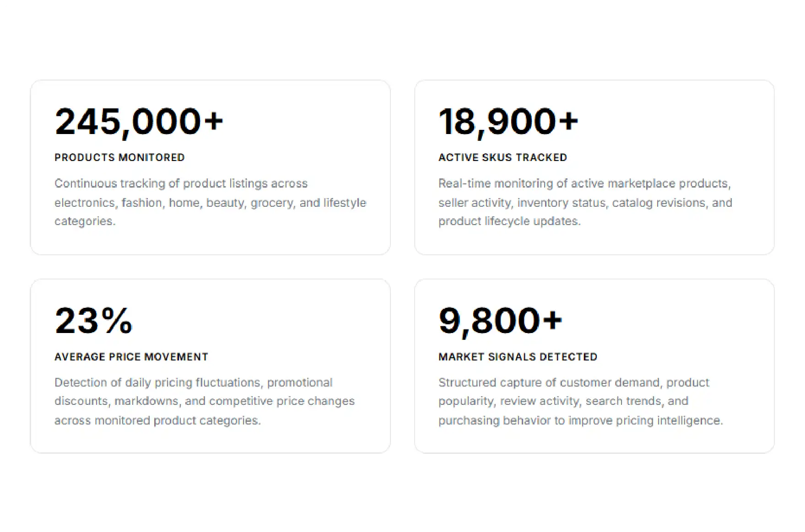Open the Market Signals Detected card
Image resolution: width=805 pixels, height=532 pixels.
pyautogui.click(x=594, y=366)
